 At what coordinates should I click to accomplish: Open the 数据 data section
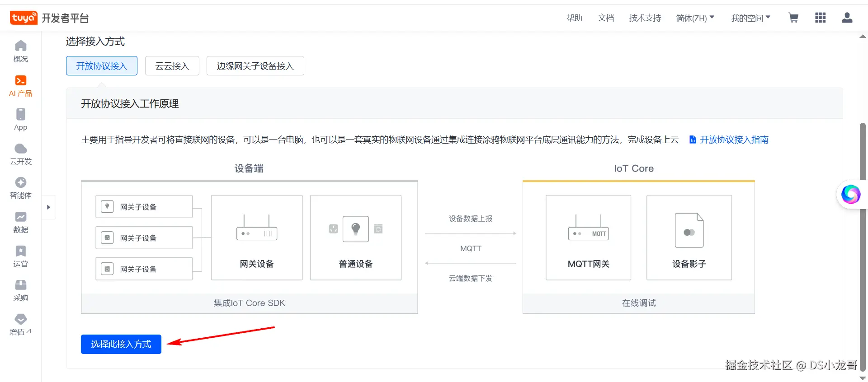point(21,222)
